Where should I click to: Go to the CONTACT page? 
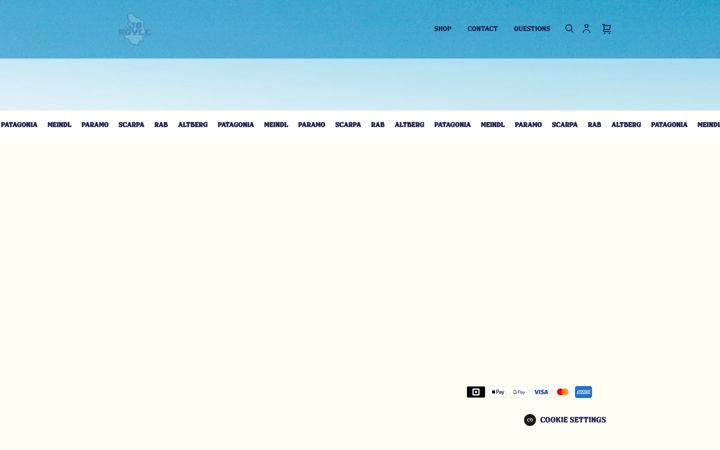click(482, 28)
